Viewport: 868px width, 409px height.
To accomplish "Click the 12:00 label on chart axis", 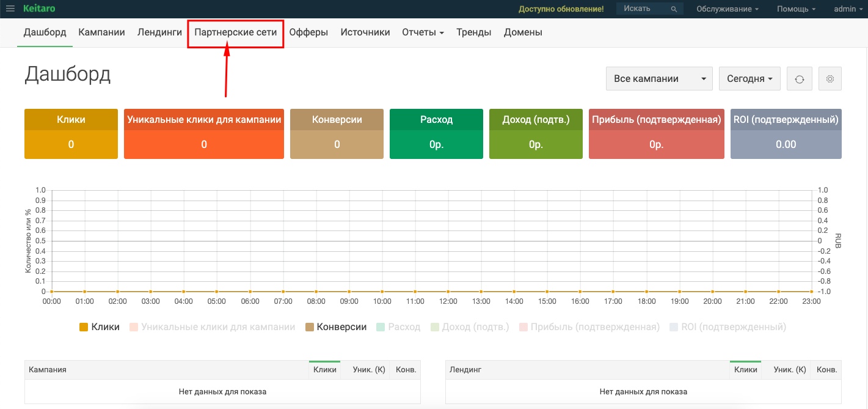I will pos(448,301).
